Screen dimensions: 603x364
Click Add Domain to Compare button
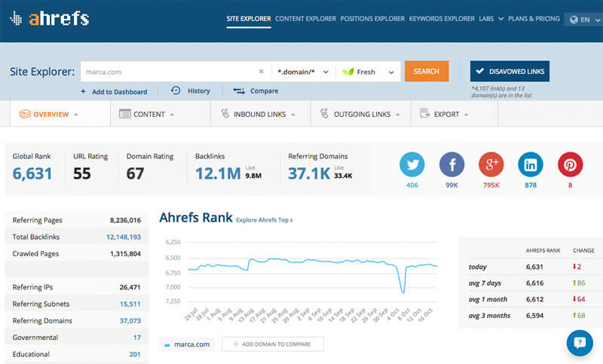pos(273,344)
